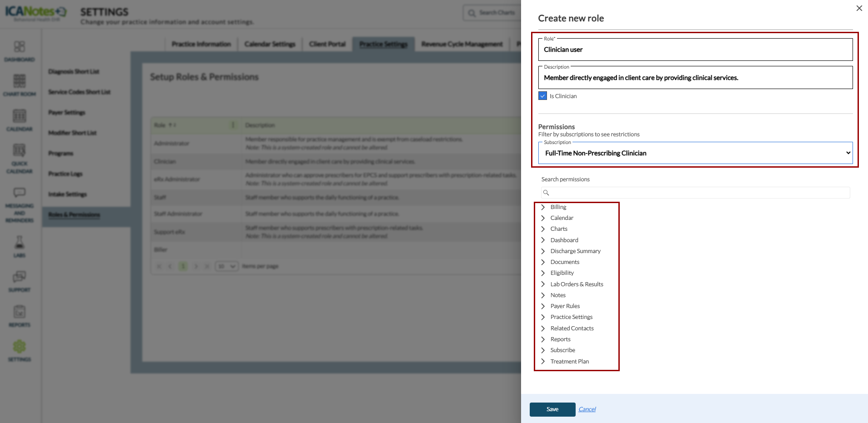This screenshot has width=868, height=423.
Task: Click the ICANotes logo
Action: click(x=36, y=13)
